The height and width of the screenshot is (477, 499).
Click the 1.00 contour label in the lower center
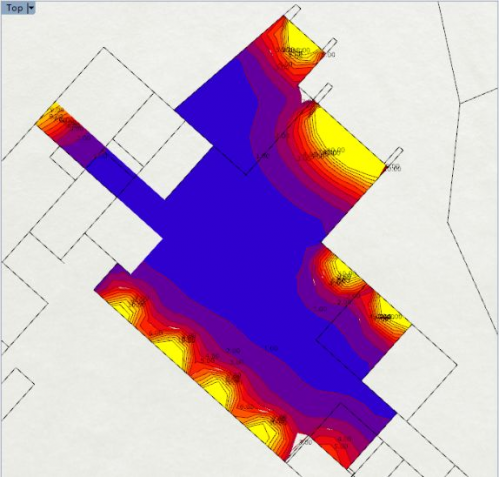pyautogui.click(x=271, y=349)
